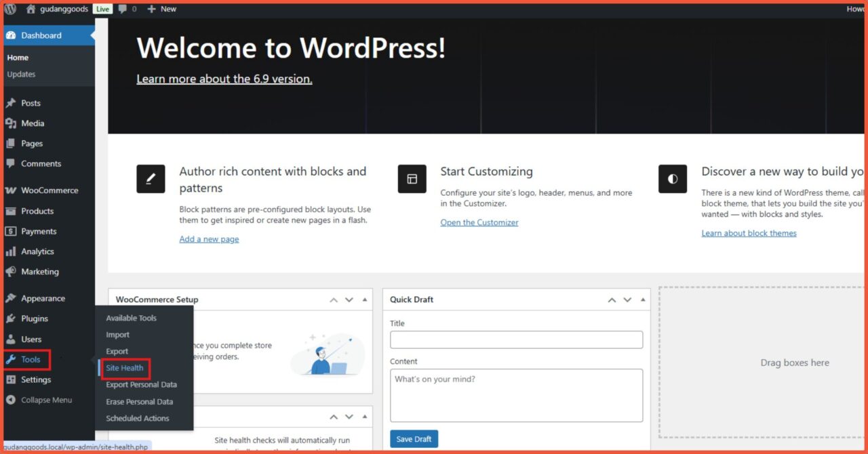The image size is (868, 454).
Task: Open Settings via the wrench sidebar icon
Action: pyautogui.click(x=9, y=379)
